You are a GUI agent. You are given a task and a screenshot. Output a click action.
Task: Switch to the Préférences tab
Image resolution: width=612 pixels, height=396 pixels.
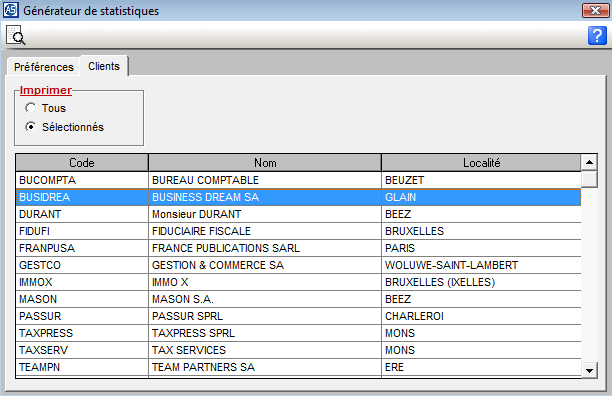pos(44,67)
